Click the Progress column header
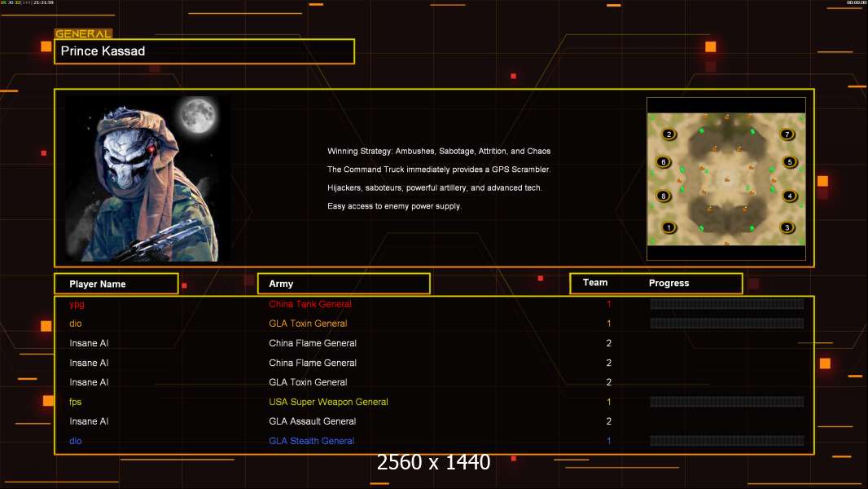Image resolution: width=868 pixels, height=489 pixels. tap(669, 283)
